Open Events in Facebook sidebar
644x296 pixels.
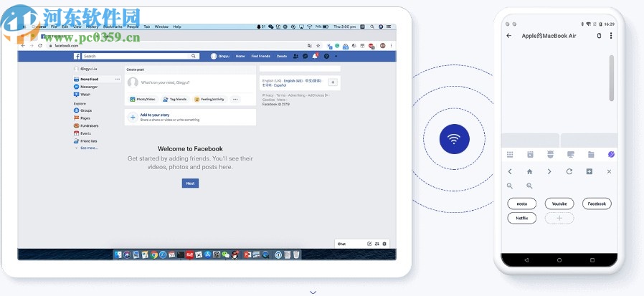pos(82,133)
